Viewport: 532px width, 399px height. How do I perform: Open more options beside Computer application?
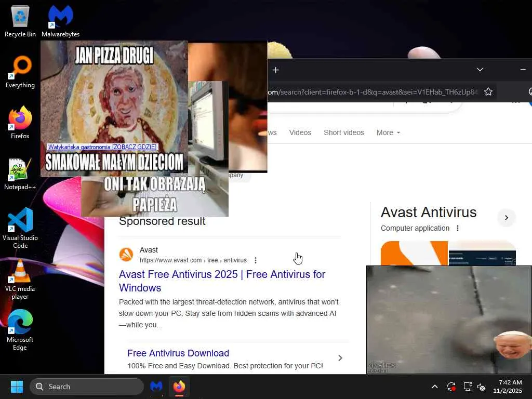click(458, 229)
